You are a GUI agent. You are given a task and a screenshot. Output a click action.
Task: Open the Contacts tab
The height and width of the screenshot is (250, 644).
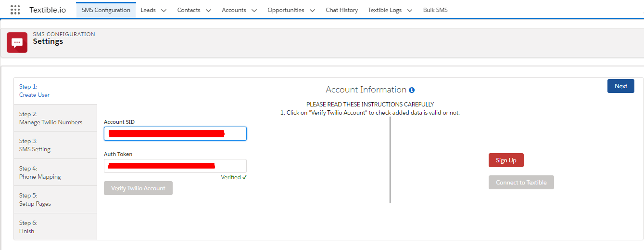189,10
